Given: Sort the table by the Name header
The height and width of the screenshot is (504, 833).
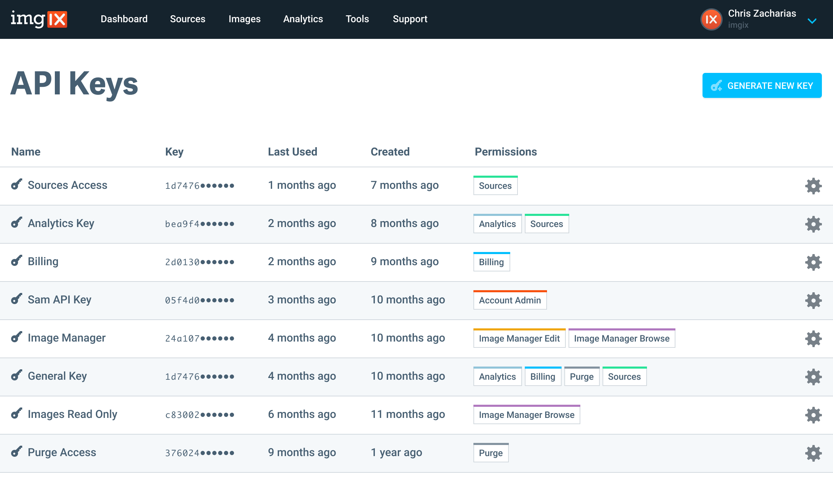Looking at the screenshot, I should [x=26, y=151].
